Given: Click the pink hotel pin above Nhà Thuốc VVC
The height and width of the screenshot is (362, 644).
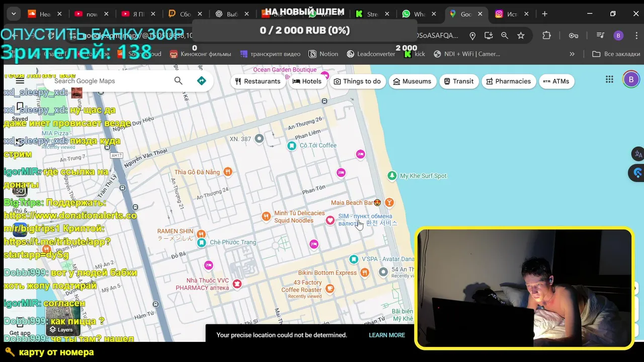Looking at the screenshot, I should coord(209,265).
